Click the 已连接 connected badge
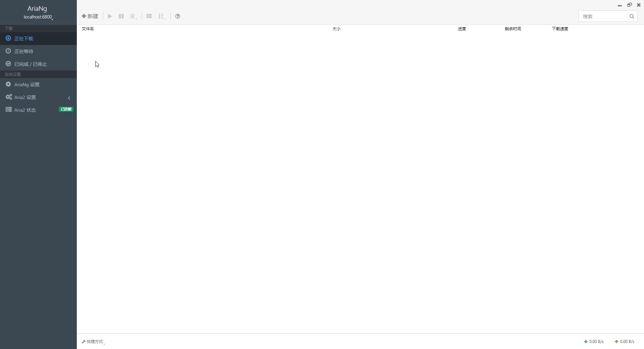The image size is (644, 349). pos(66,109)
